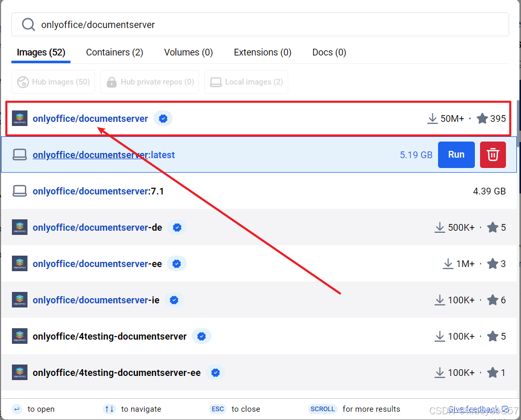Click the download icon in the 4testing-documentserver-ee row

click(x=440, y=372)
